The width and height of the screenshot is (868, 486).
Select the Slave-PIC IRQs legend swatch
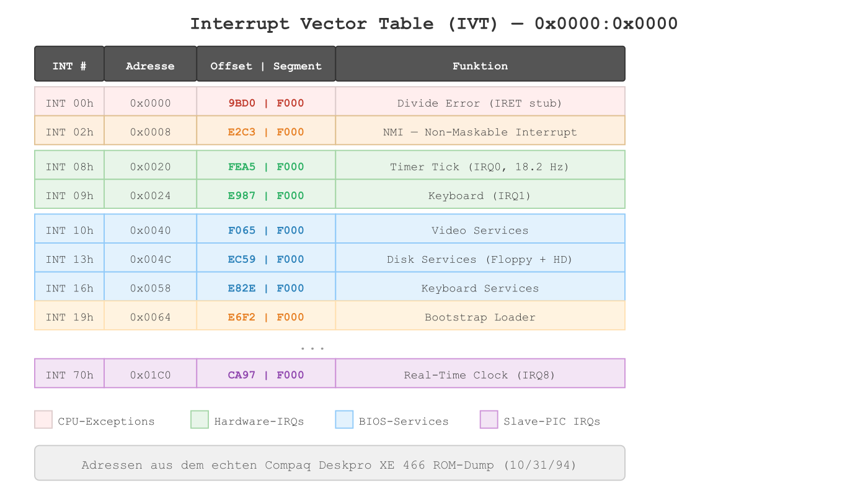click(489, 420)
